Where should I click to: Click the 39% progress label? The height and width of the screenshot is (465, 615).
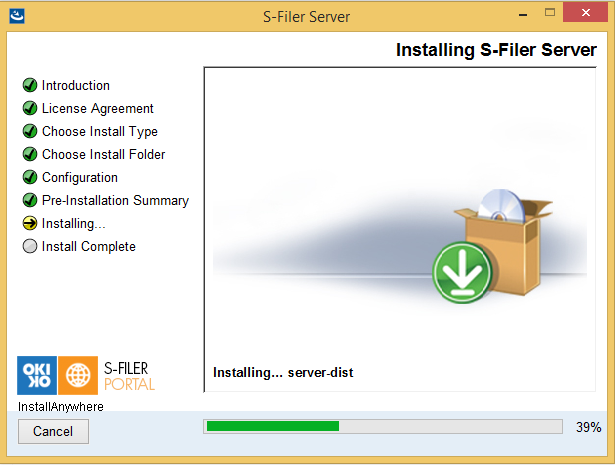(x=588, y=427)
